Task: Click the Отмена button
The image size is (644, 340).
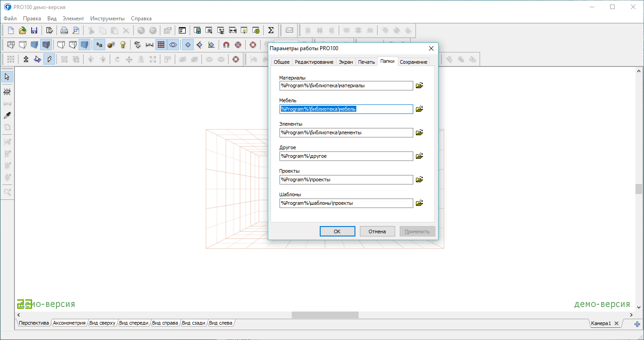Action: 377,231
